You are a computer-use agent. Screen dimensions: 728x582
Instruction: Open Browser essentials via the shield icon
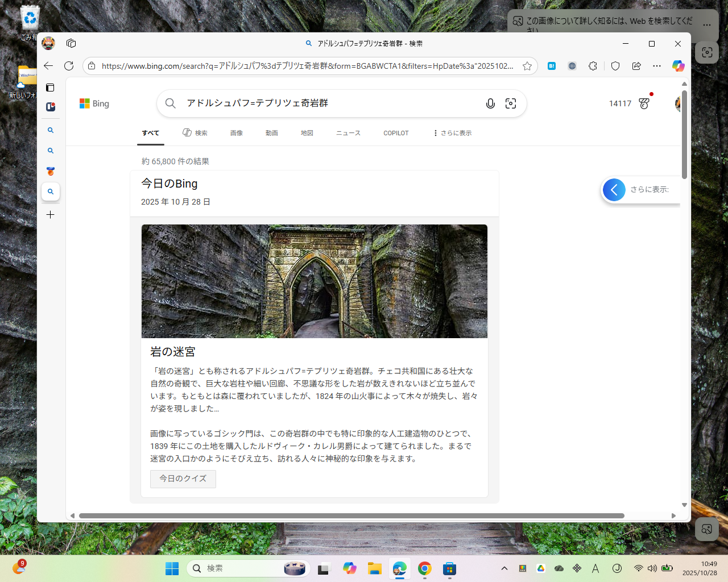click(x=615, y=66)
